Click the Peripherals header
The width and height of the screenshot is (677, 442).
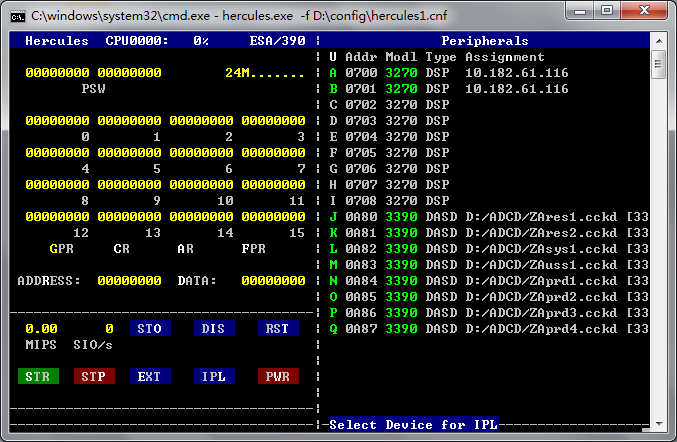tap(485, 41)
